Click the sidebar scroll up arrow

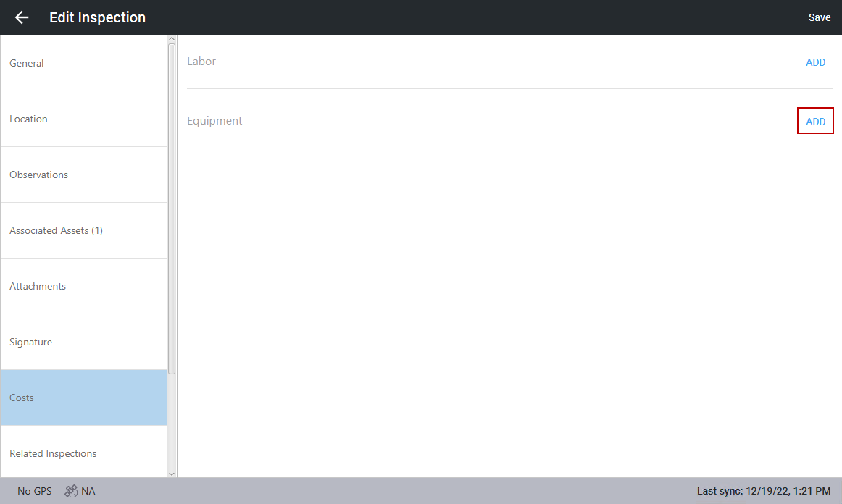tap(172, 39)
